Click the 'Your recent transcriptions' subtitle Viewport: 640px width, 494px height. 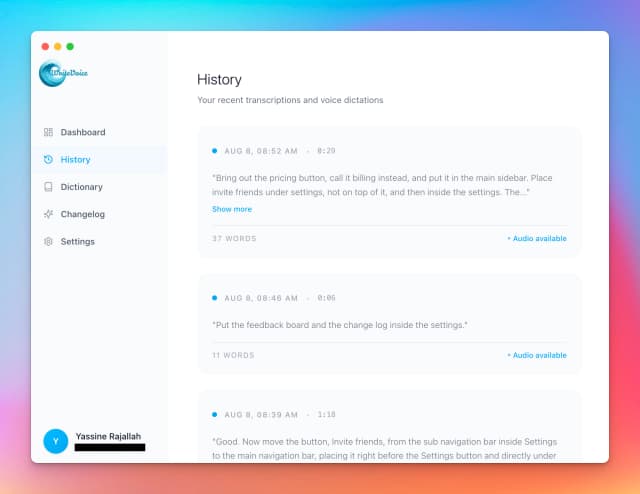(x=290, y=100)
